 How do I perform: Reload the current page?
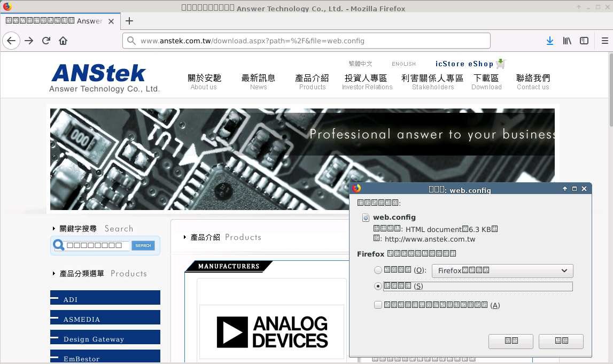46,41
